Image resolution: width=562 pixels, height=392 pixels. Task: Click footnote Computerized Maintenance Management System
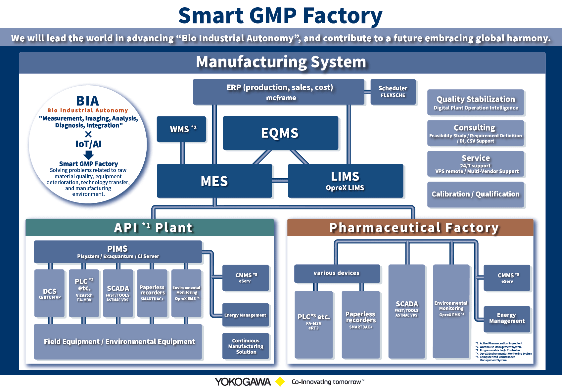point(495,359)
